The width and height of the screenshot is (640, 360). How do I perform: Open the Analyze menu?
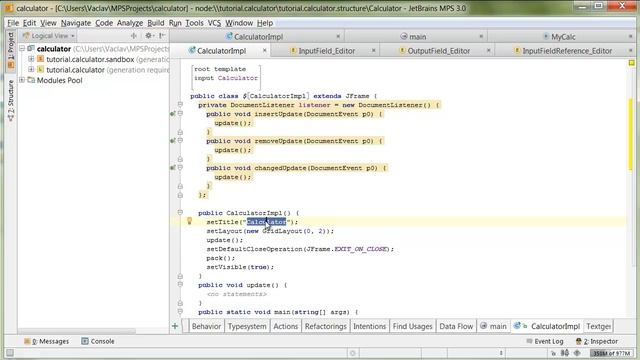click(x=130, y=23)
